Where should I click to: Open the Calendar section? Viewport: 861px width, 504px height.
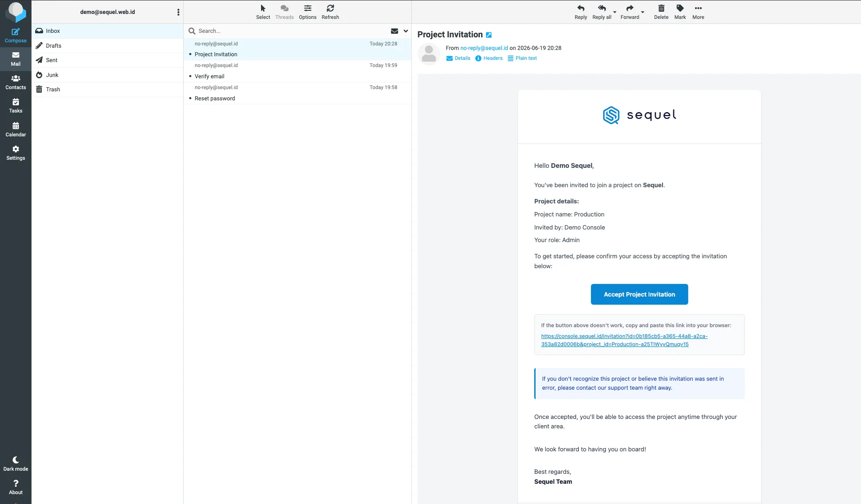click(16, 130)
